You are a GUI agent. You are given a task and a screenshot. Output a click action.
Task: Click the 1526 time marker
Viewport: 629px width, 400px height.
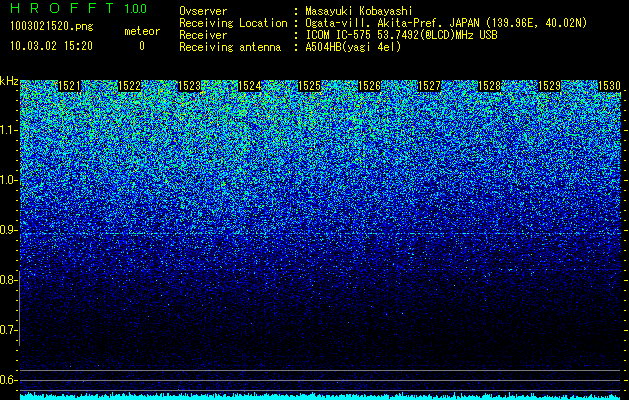(x=369, y=86)
